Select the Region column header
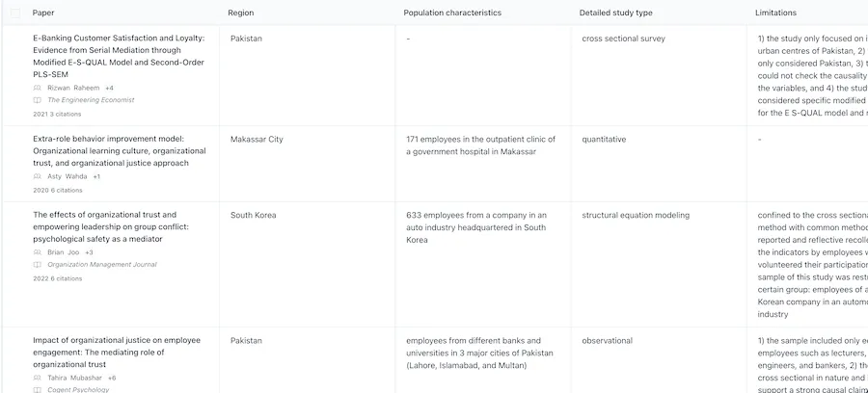 pos(241,13)
